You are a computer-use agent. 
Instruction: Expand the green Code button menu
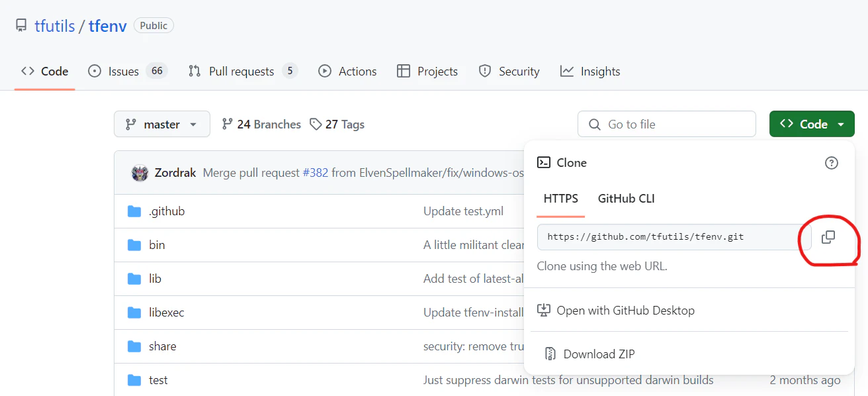pos(812,124)
